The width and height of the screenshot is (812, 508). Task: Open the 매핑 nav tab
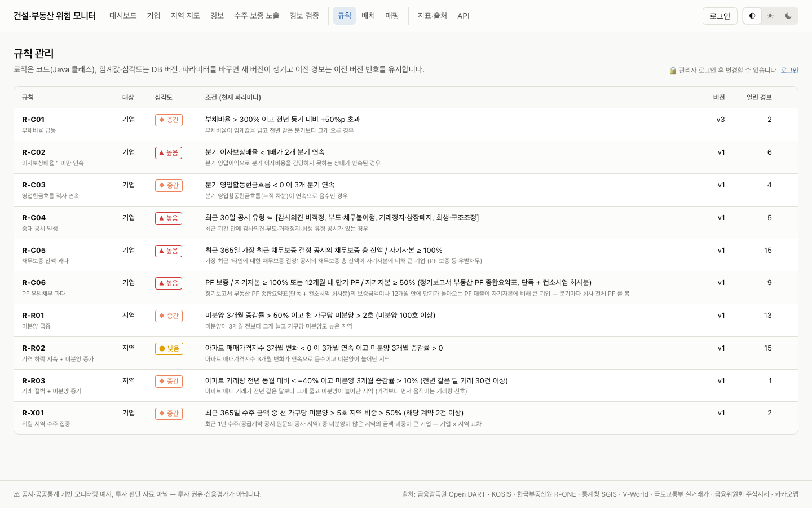(x=392, y=16)
